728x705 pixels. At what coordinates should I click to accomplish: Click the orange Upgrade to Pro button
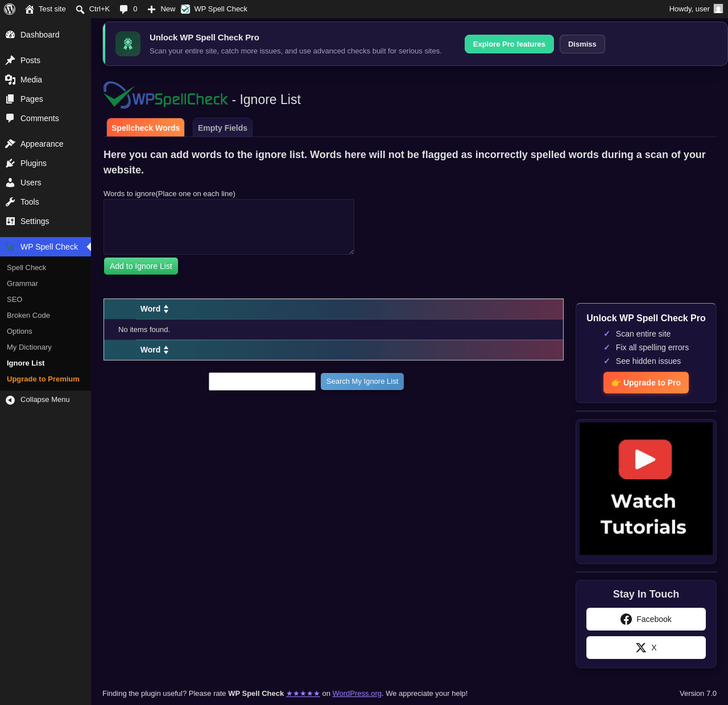[x=646, y=383]
